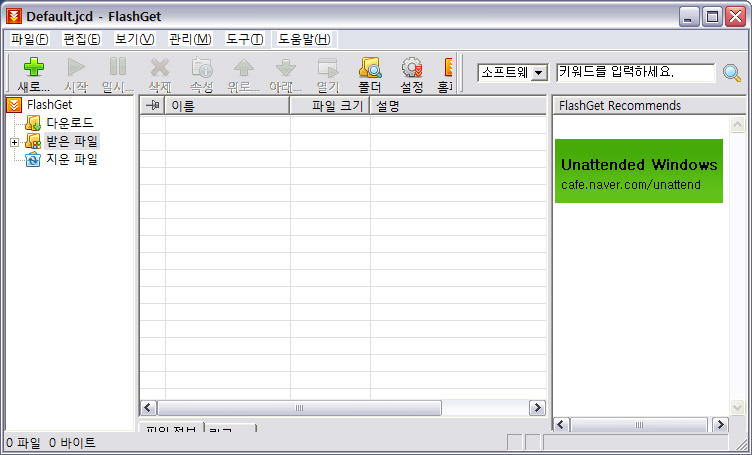Sort by 설명 column header
Screen dimensions: 752x455
[x=458, y=105]
